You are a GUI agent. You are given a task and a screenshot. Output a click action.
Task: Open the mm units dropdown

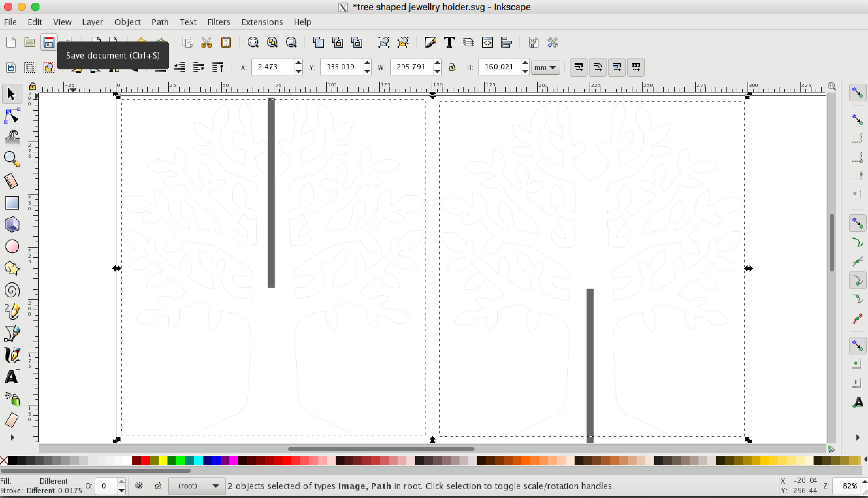tap(546, 67)
